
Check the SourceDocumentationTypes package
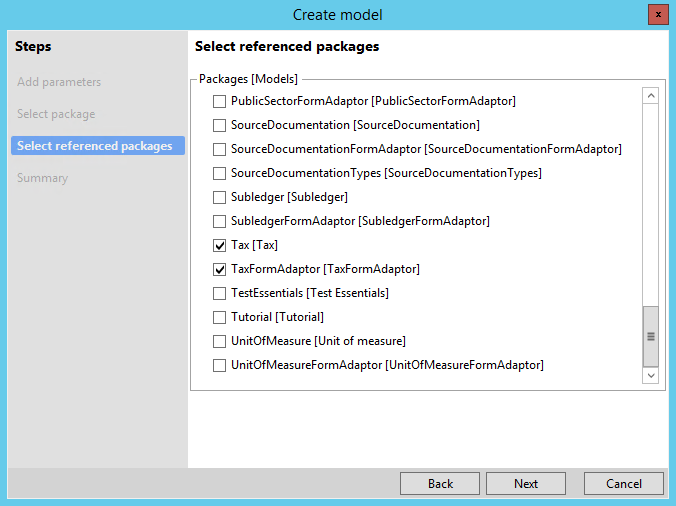219,173
